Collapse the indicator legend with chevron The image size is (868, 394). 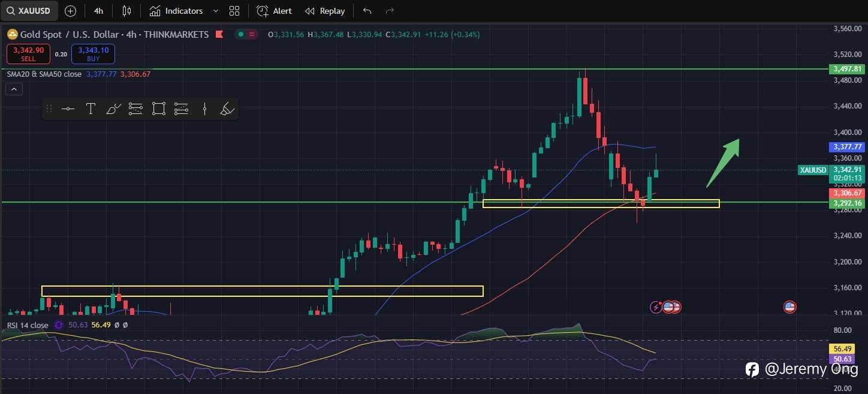[14, 89]
